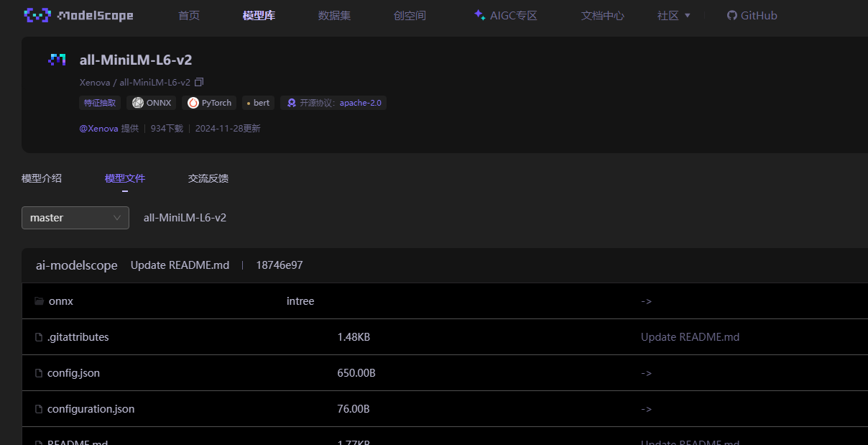Go to 数据集 in the navigation bar
Screen dimensions: 868x445
334,15
